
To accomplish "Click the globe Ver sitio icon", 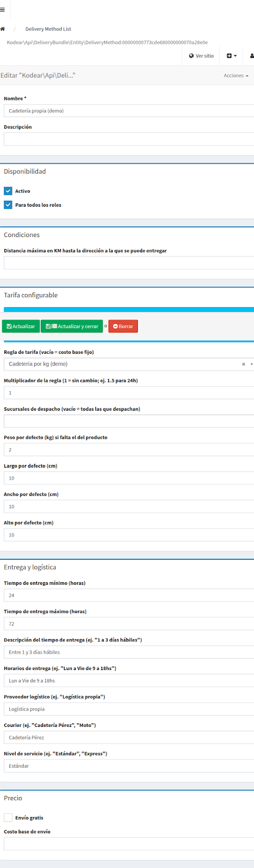I will point(191,56).
